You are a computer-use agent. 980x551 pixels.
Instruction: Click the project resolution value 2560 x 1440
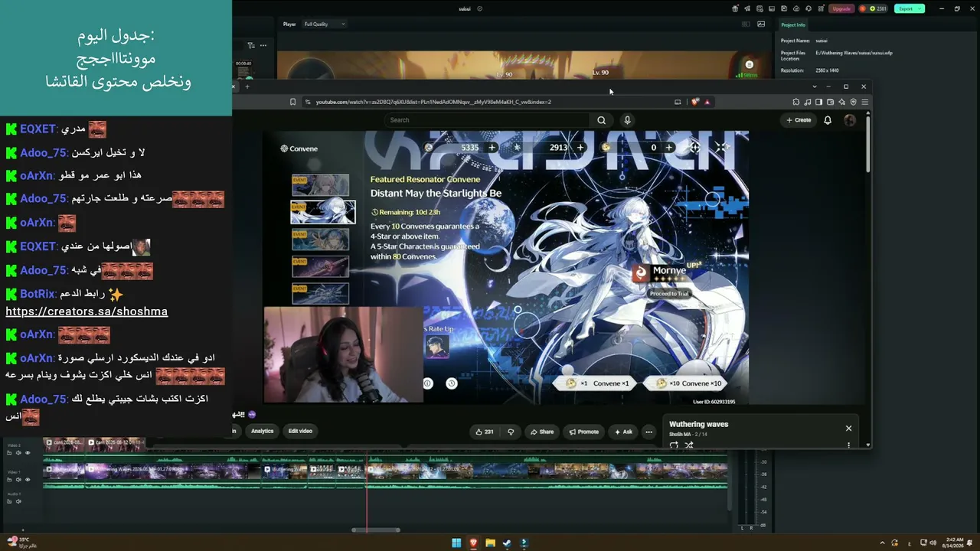coord(828,70)
